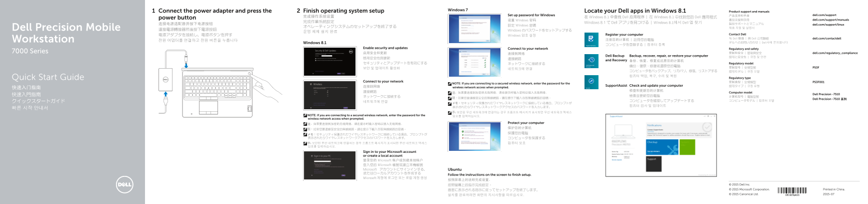Click the green tile in the SupportAssist screenshot

686,147
